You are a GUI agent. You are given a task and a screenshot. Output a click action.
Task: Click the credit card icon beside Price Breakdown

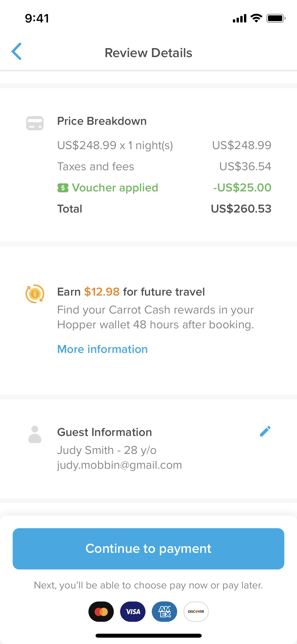[35, 123]
